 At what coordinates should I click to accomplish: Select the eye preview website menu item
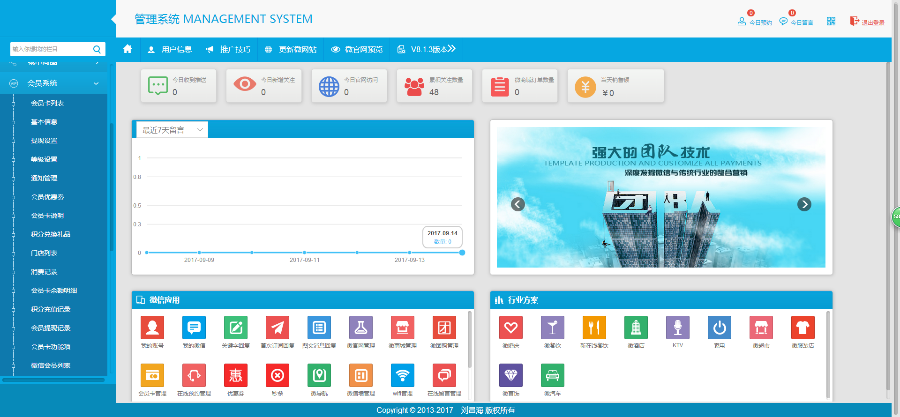click(357, 49)
